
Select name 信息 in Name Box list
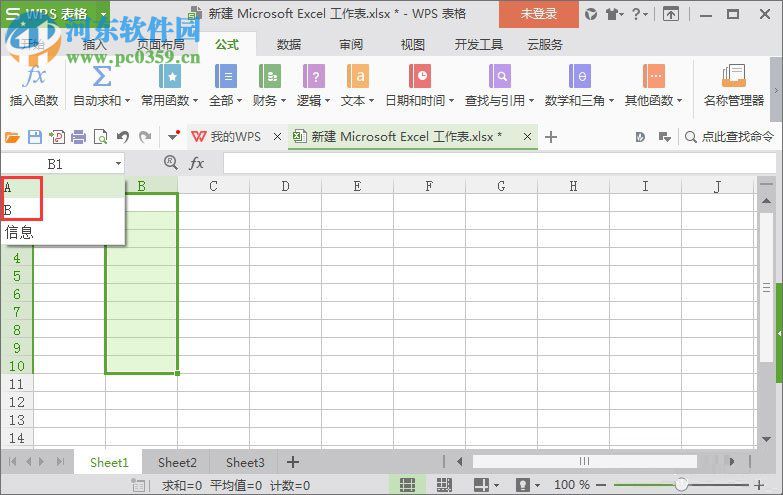(62, 232)
